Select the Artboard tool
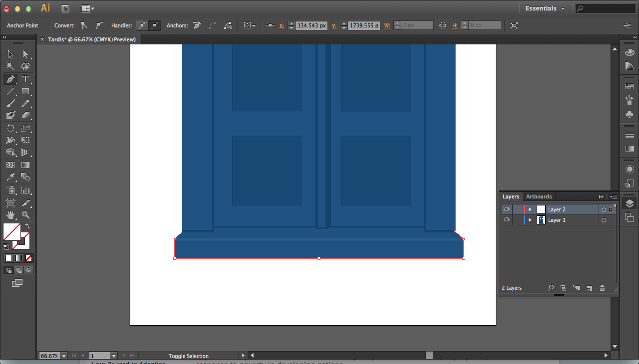 coord(10,203)
